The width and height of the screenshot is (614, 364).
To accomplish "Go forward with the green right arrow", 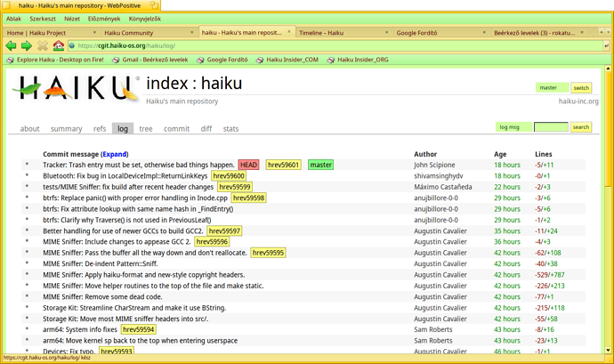I will tap(26, 46).
